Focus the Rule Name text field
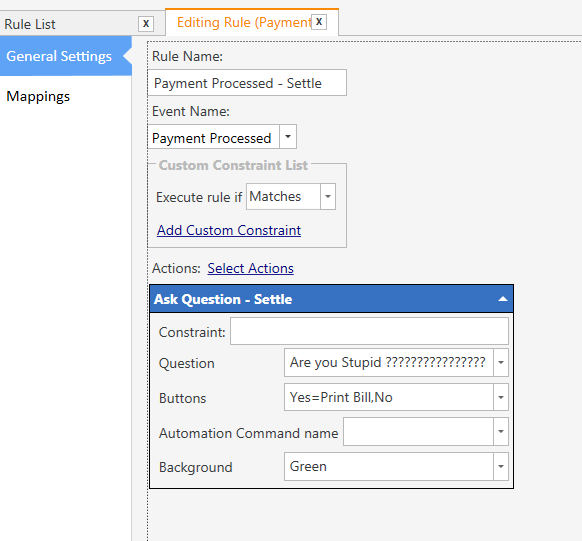This screenshot has width=582, height=541. [247, 83]
